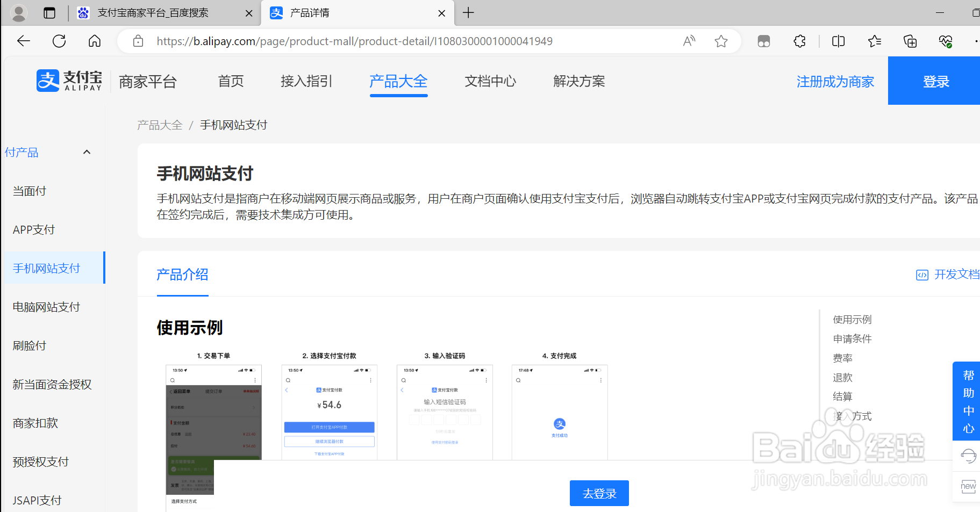Open the tab actions menu icon
The image size is (980, 512).
(49, 13)
